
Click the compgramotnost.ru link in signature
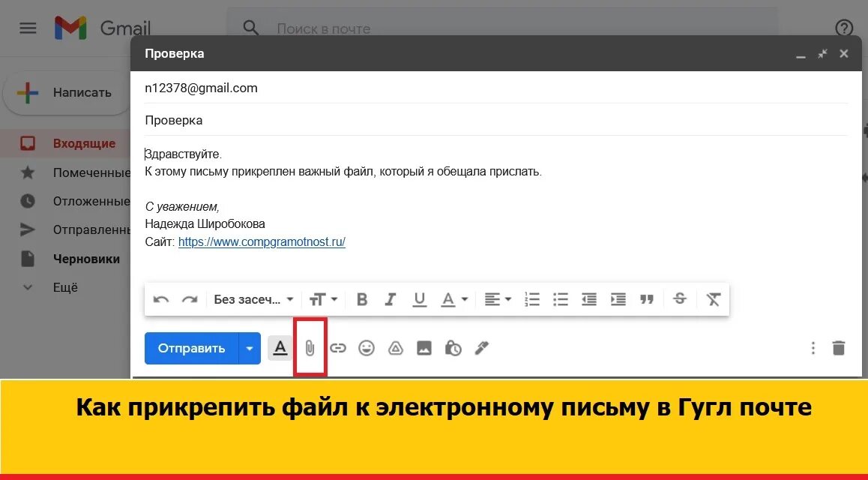pyautogui.click(x=262, y=242)
